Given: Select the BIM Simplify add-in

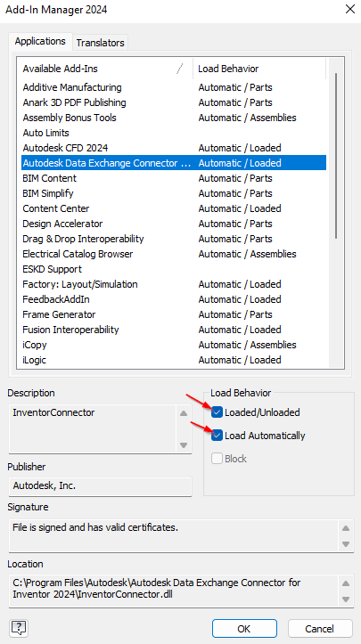Looking at the screenshot, I should (174, 193).
